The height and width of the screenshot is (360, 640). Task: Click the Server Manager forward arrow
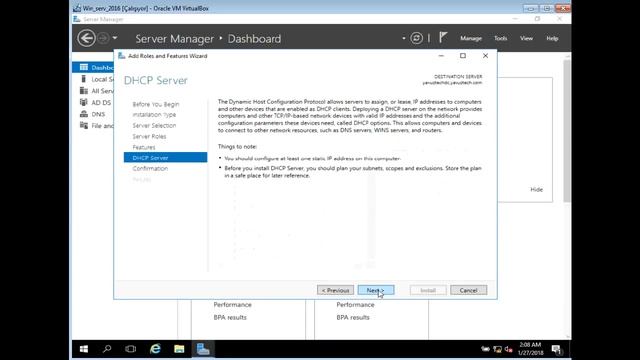[x=103, y=38]
